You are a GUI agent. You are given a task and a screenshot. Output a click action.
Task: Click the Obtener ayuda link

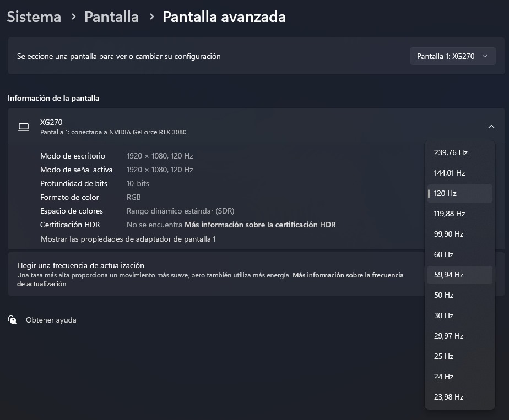click(x=51, y=320)
